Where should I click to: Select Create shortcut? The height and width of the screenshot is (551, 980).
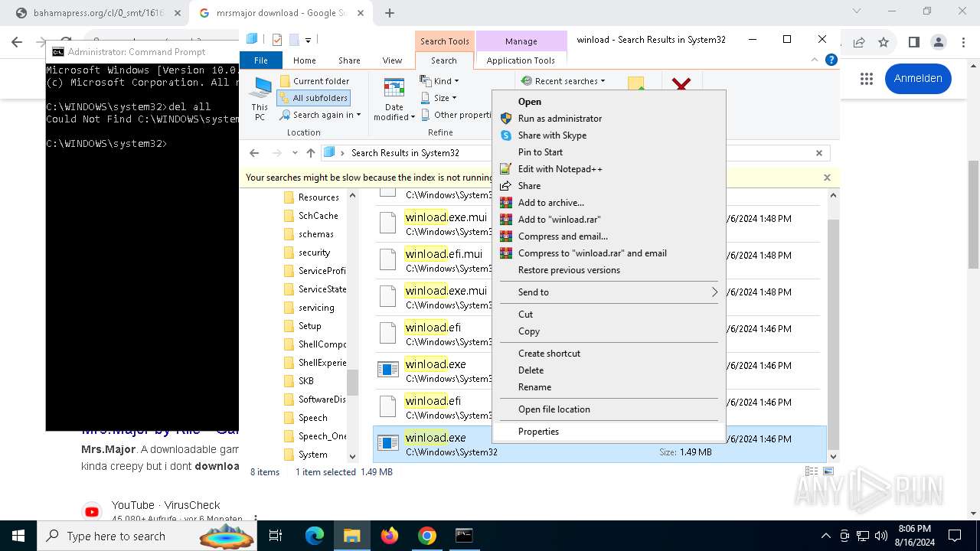pos(549,354)
